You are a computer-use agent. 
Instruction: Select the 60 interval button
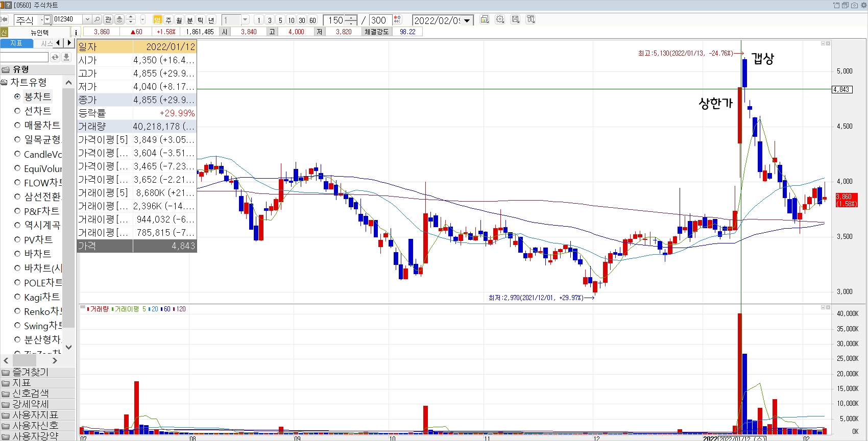312,20
